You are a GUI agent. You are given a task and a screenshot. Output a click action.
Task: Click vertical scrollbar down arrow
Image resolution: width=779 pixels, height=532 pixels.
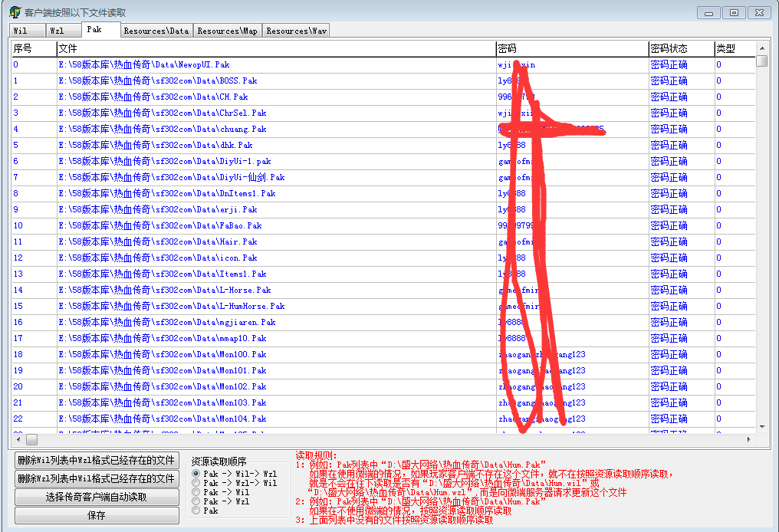(x=761, y=426)
